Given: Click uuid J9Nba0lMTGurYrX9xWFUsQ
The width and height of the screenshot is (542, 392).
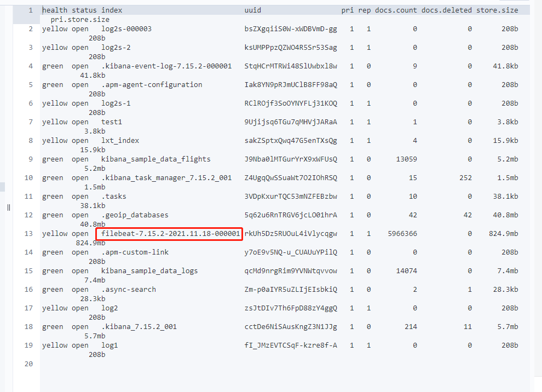Looking at the screenshot, I should tap(291, 159).
